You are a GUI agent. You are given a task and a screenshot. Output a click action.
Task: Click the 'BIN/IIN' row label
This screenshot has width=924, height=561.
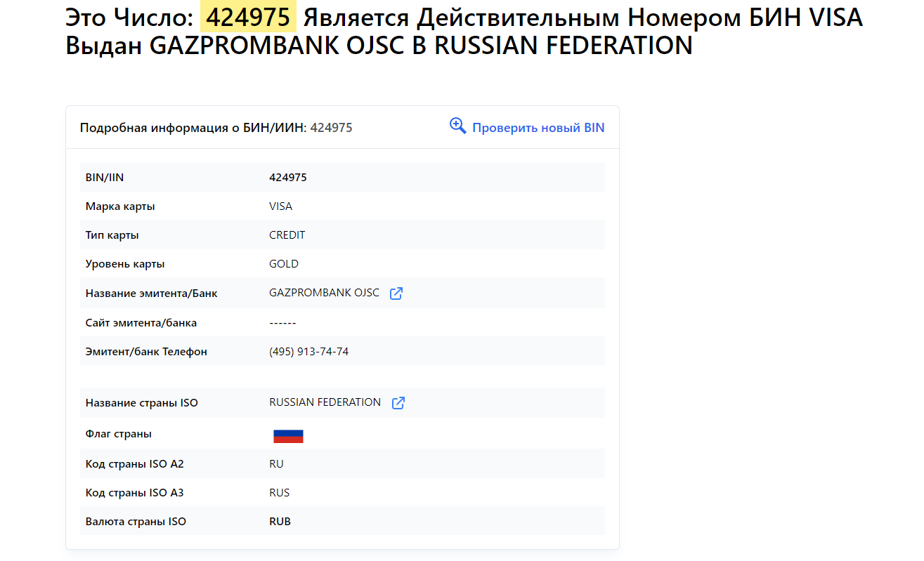click(105, 178)
